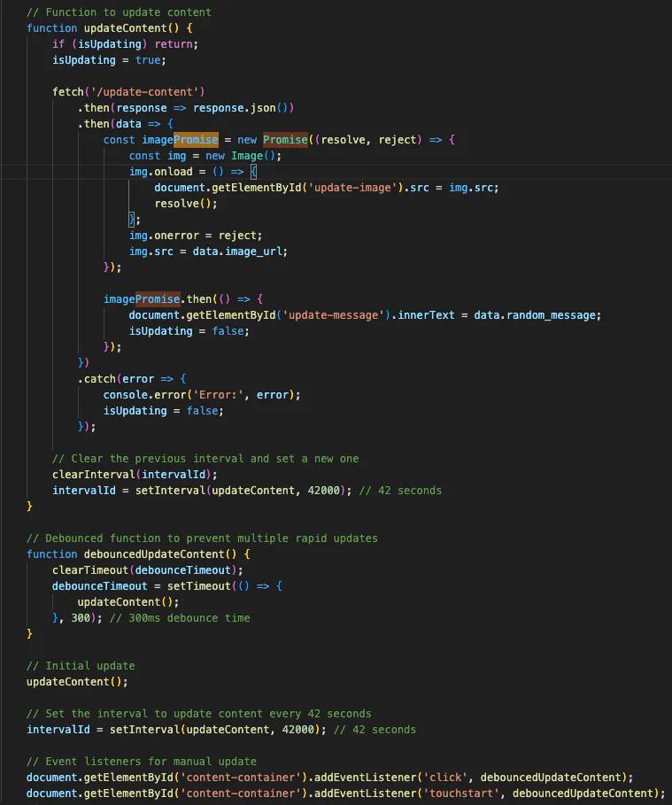Click 'data.image_url' in img.src assignment

pyautogui.click(x=236, y=251)
